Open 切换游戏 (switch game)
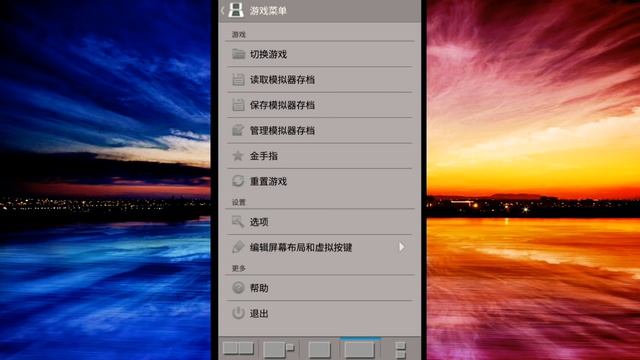The image size is (640, 360). [x=320, y=54]
